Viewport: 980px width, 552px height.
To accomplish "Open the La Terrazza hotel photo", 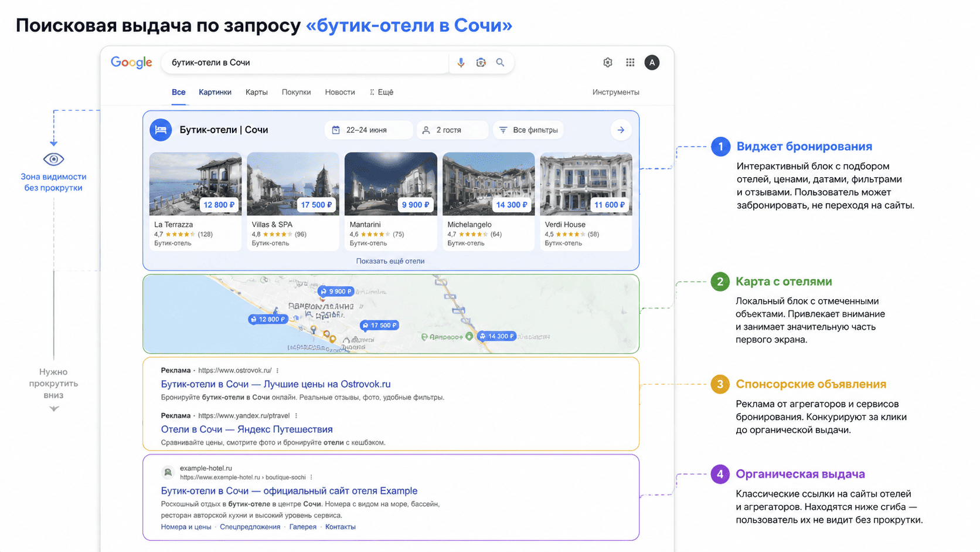I will click(x=195, y=184).
